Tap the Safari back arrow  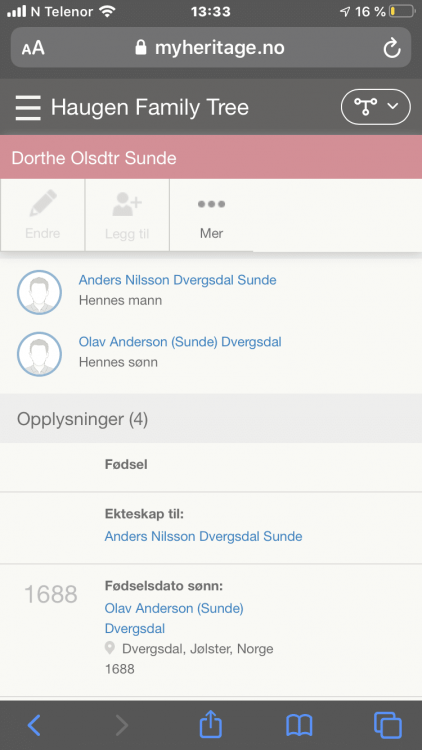point(34,725)
